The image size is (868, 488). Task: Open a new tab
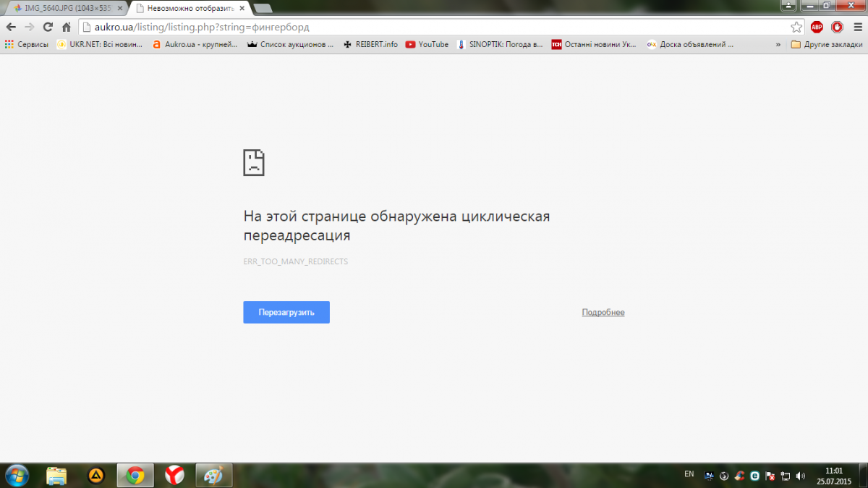pyautogui.click(x=263, y=8)
